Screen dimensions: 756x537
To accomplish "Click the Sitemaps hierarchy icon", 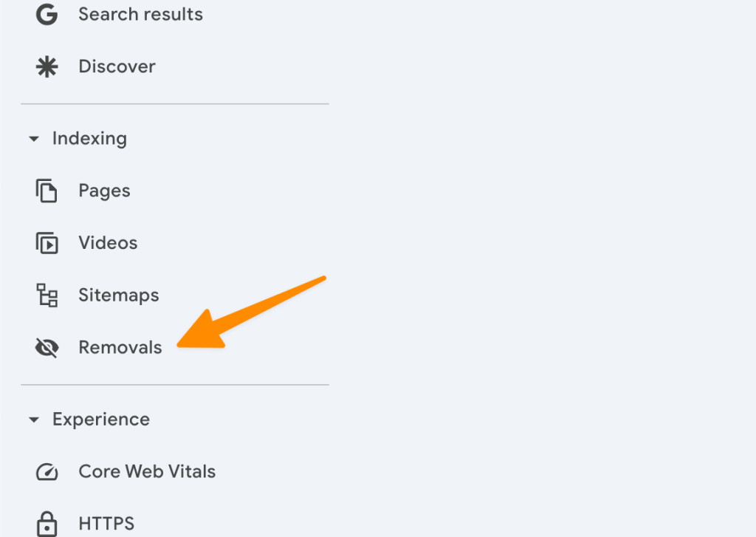I will pos(47,295).
